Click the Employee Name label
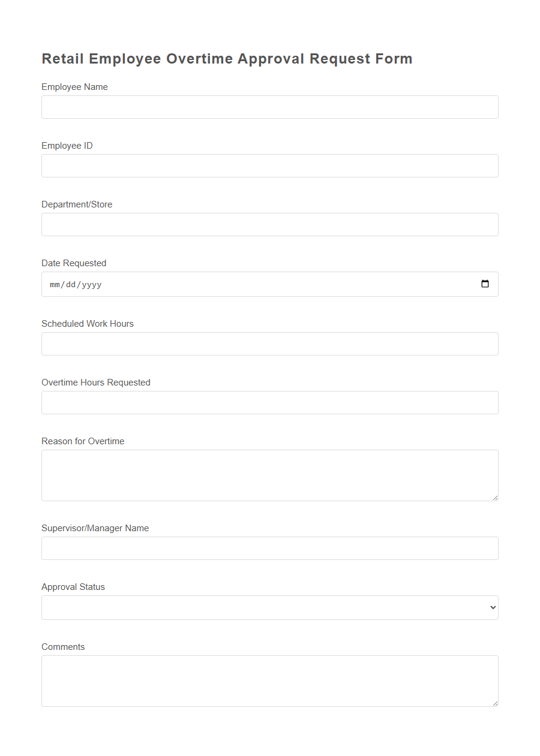This screenshot has width=540, height=756. point(74,87)
